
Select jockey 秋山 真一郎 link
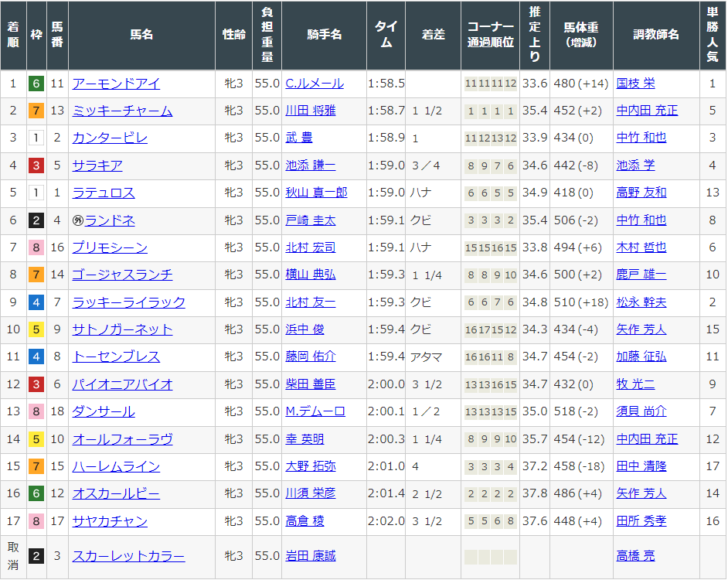coord(316,193)
